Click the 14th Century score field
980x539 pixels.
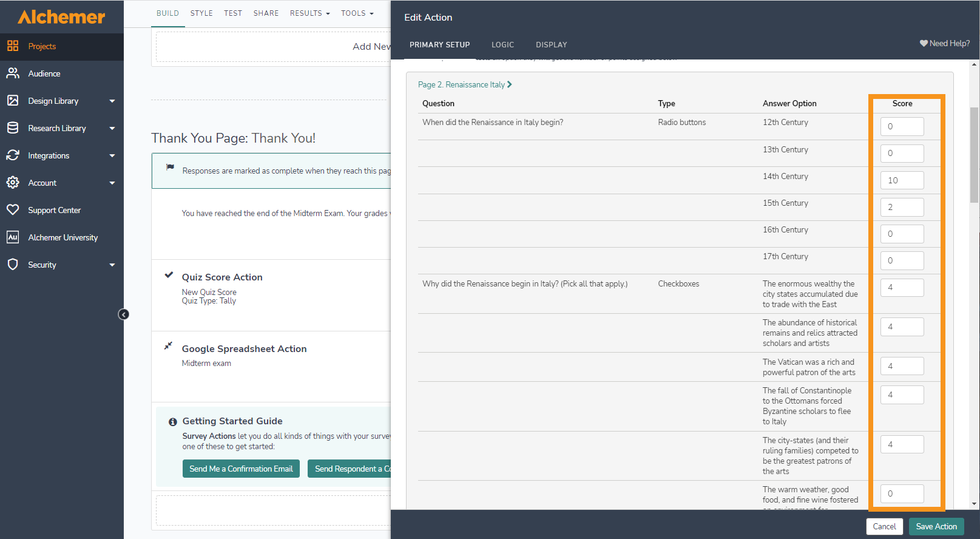(x=902, y=180)
